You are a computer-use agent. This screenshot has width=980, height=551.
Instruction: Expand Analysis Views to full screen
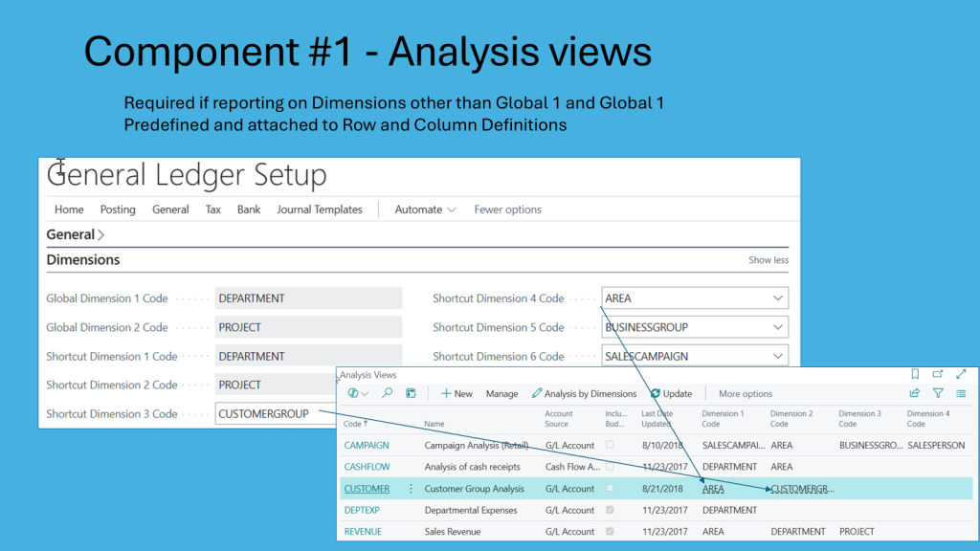point(961,375)
